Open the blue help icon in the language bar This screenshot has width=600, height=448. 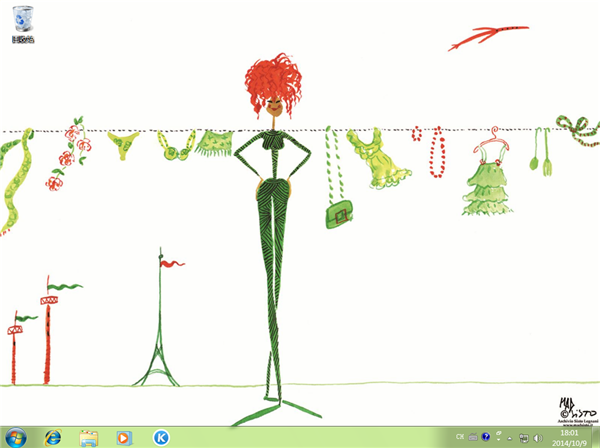click(486, 437)
